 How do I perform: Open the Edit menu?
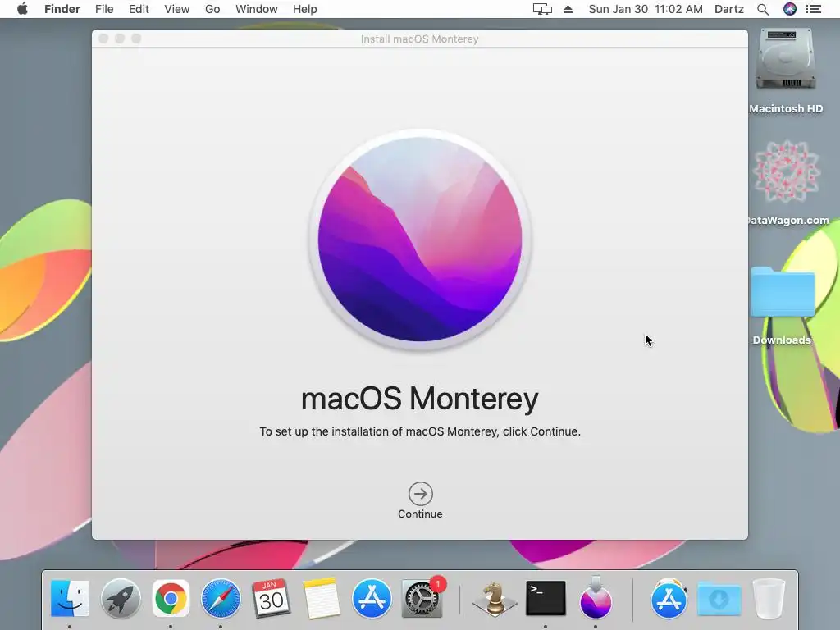pos(139,9)
